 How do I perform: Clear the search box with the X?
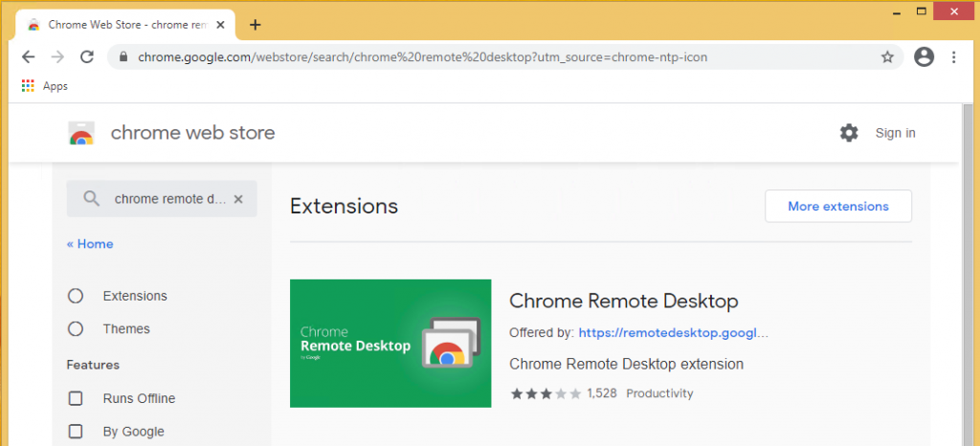238,199
